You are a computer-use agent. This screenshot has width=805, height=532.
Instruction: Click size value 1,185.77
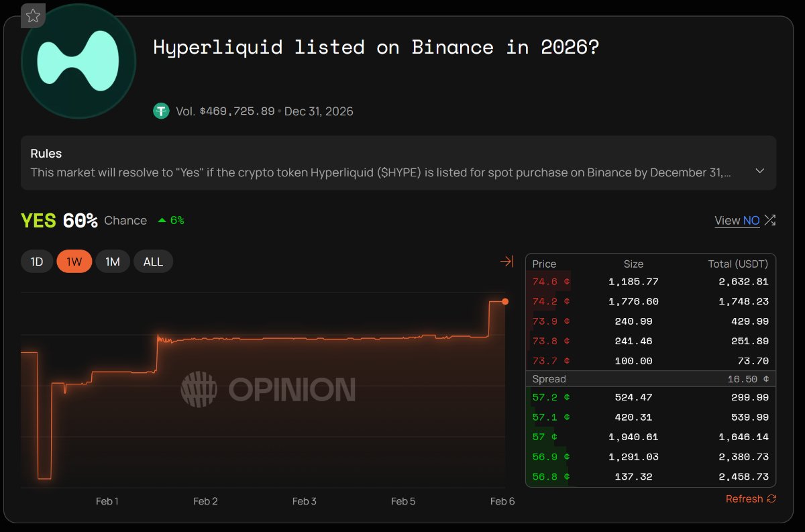tap(633, 282)
